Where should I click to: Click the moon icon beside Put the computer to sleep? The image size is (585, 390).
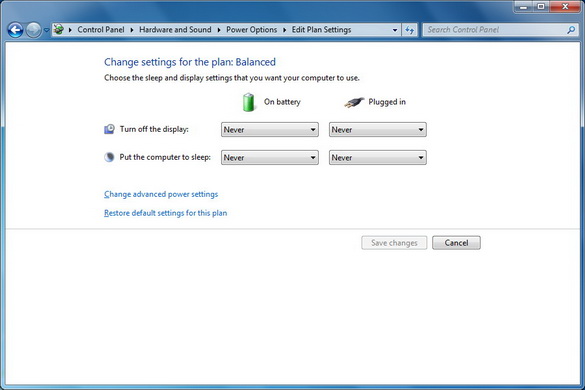click(x=109, y=157)
